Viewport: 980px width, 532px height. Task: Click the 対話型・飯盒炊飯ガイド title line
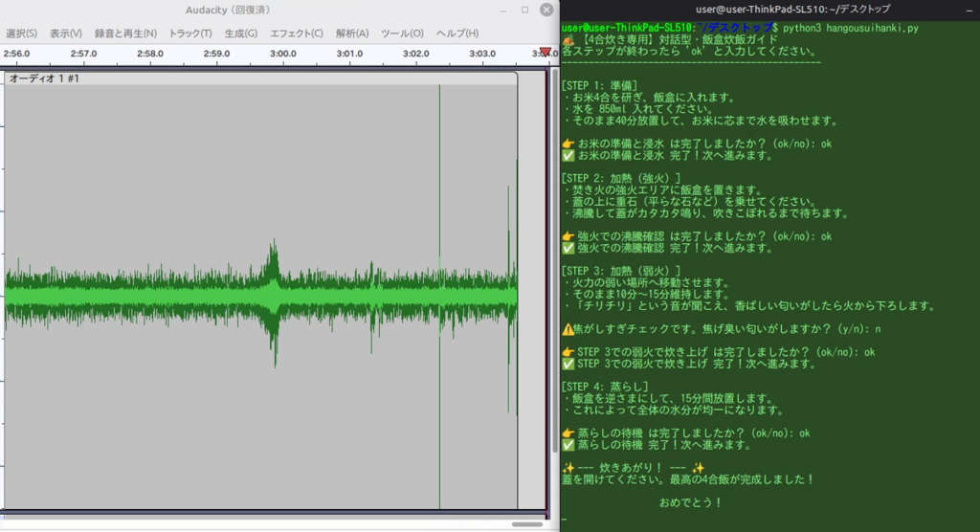670,39
